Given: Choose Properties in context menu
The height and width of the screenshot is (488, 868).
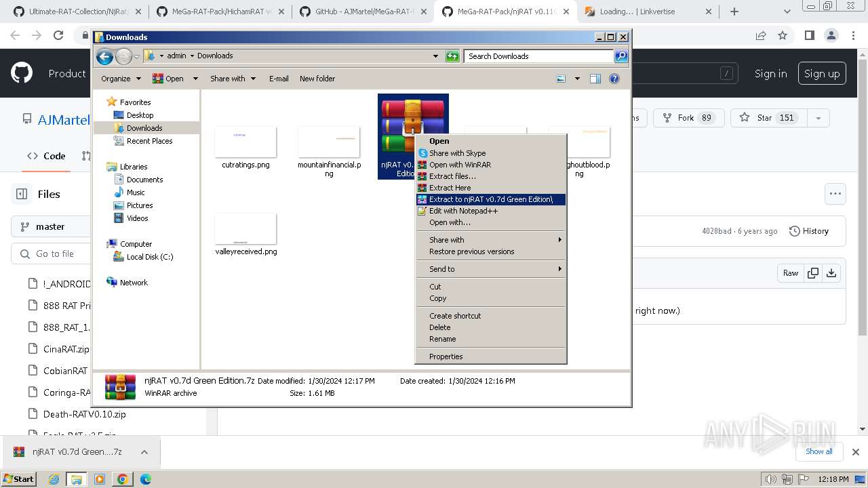Looking at the screenshot, I should tap(491, 357).
